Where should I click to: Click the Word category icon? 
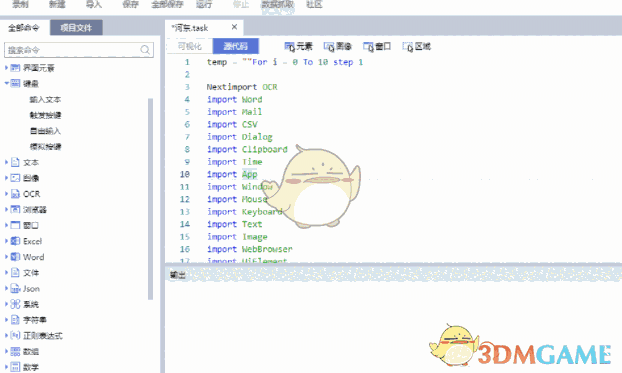pos(15,257)
